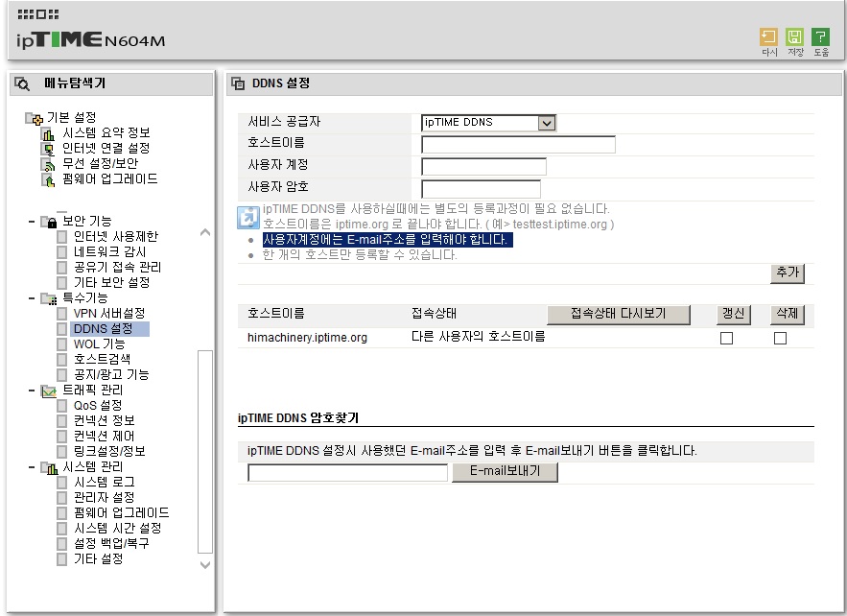
Task: Collapse the 트래픽 관리 tree group
Action: coord(32,391)
